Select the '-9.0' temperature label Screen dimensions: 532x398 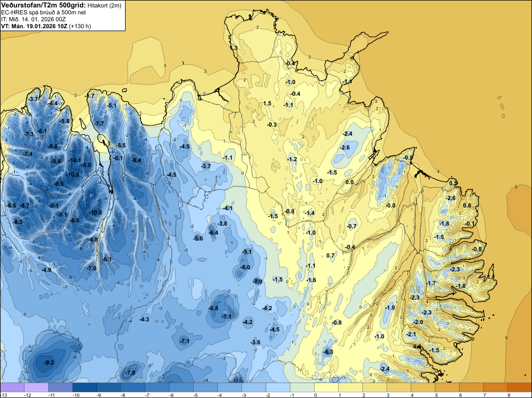86,165
